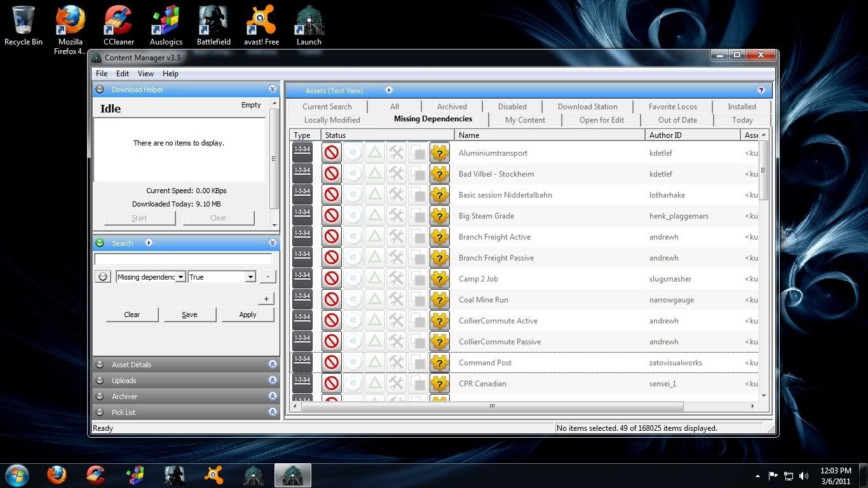
Task: Open the Edit menu
Action: coord(123,74)
